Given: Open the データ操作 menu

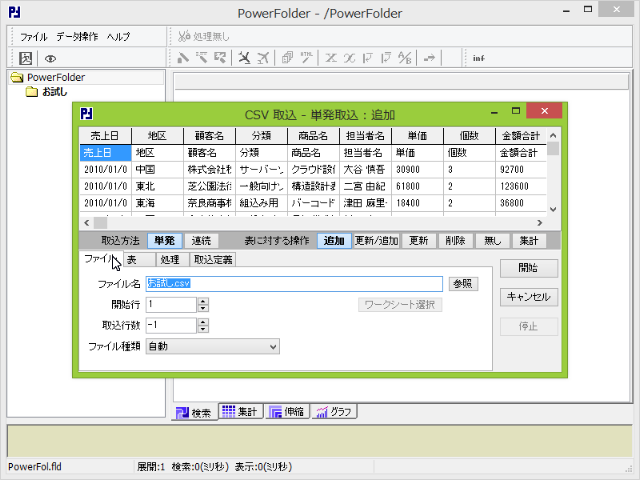Looking at the screenshot, I should pyautogui.click(x=77, y=37).
